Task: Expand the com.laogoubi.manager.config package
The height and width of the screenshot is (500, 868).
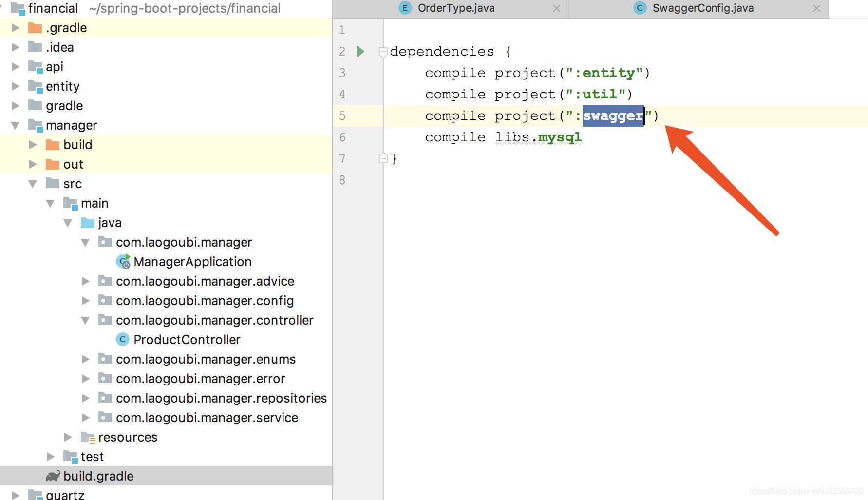Action: 85,301
